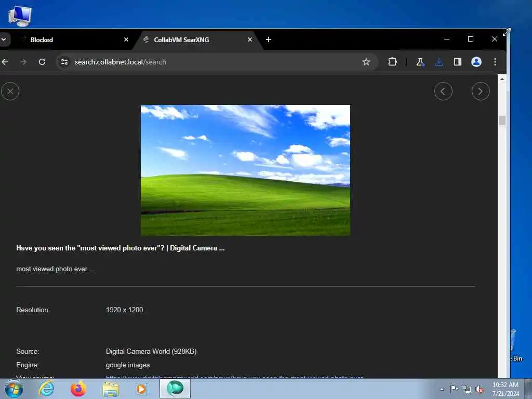The height and width of the screenshot is (399, 532).
Task: Close the Blocked tab
Action: click(126, 39)
